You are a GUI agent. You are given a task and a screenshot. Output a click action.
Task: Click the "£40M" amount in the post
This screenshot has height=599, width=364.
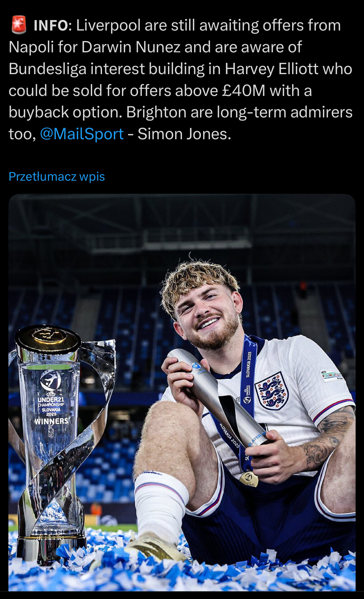[x=244, y=91]
